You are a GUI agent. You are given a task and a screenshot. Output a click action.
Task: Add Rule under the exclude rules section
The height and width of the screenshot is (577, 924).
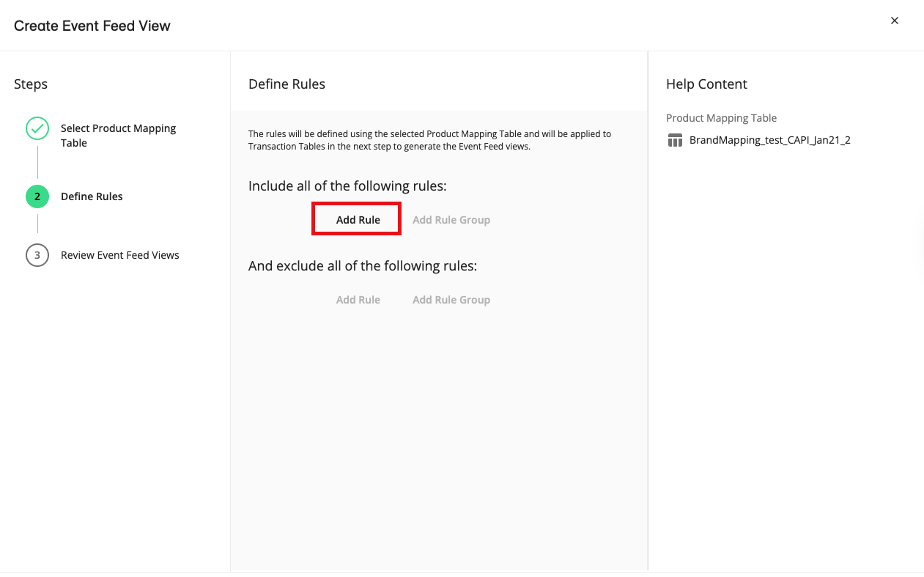click(x=358, y=300)
